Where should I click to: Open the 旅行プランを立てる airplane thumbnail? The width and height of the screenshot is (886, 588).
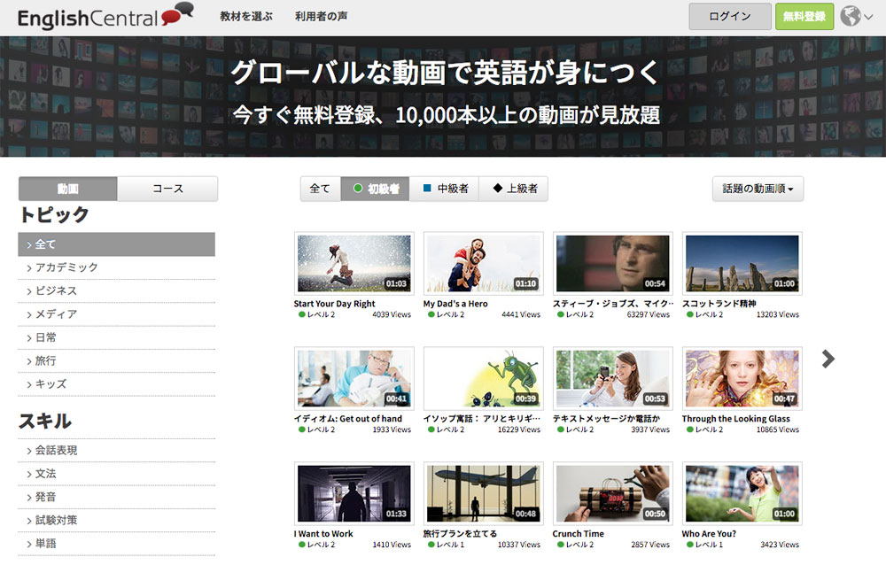tap(484, 493)
